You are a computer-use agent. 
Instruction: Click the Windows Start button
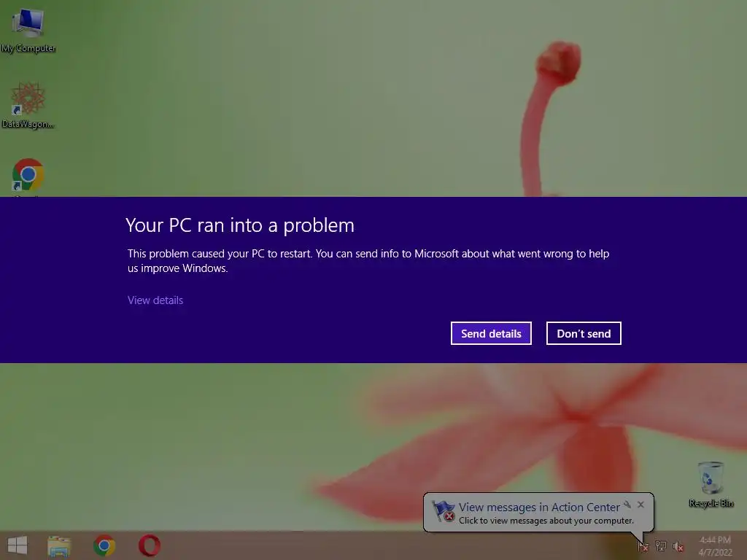pyautogui.click(x=18, y=545)
